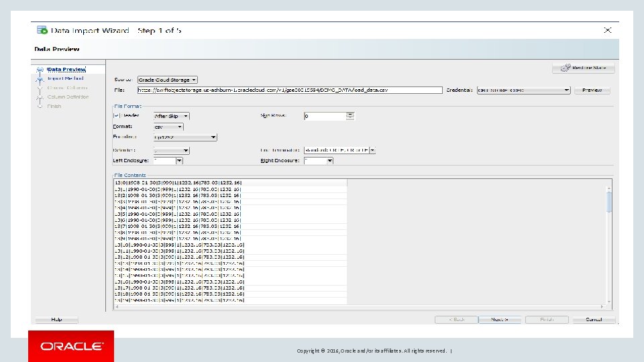This screenshot has height=362, width=644.
Task: Click the Restore State button
Action: point(583,68)
